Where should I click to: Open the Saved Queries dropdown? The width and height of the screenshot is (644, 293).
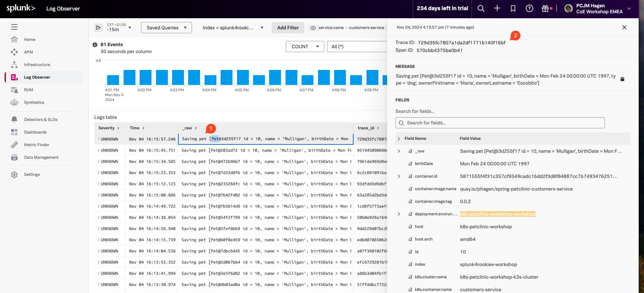(x=166, y=28)
